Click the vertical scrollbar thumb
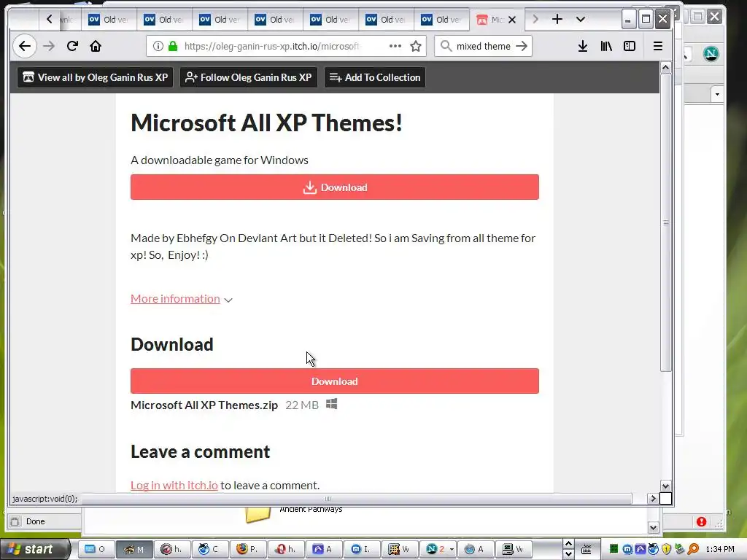The image size is (747, 560). [x=665, y=222]
